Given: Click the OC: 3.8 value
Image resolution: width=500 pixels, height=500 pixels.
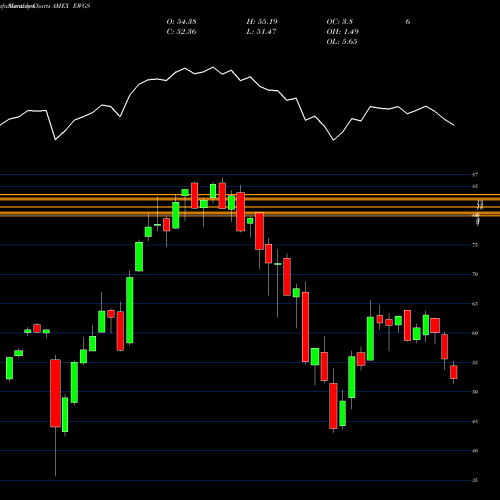Looking at the screenshot, I should coord(339,22).
